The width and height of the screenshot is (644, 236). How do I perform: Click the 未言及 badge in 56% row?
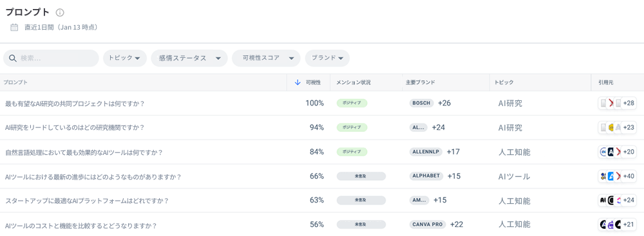(x=361, y=224)
